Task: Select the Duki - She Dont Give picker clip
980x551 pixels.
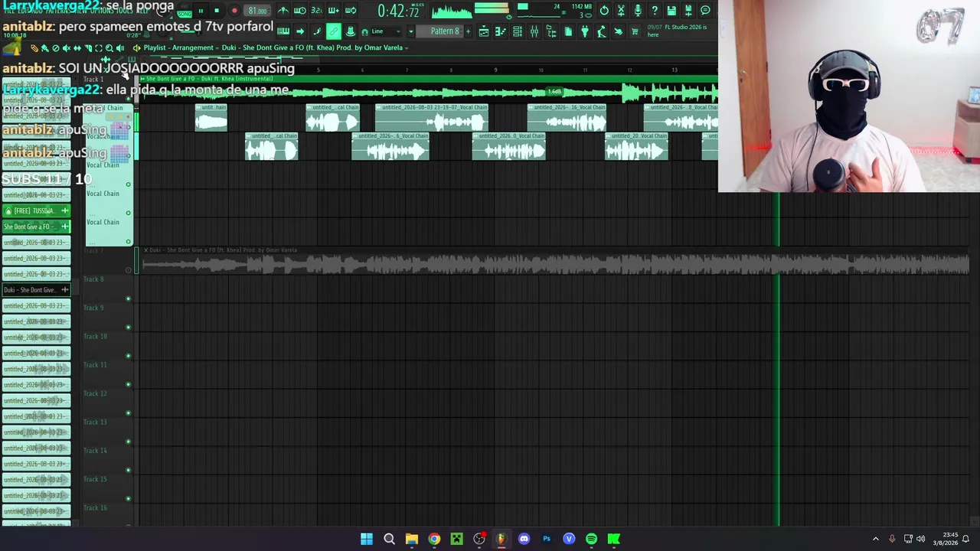Action: 36,290
